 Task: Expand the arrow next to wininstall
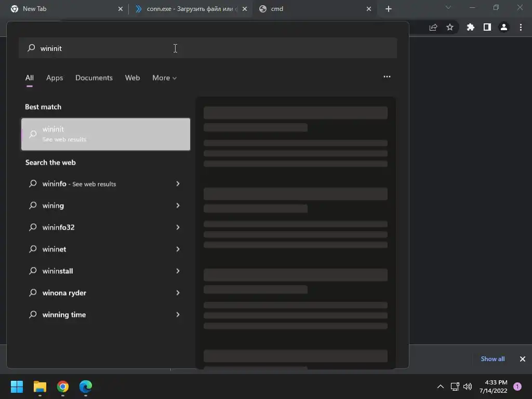coord(178,271)
